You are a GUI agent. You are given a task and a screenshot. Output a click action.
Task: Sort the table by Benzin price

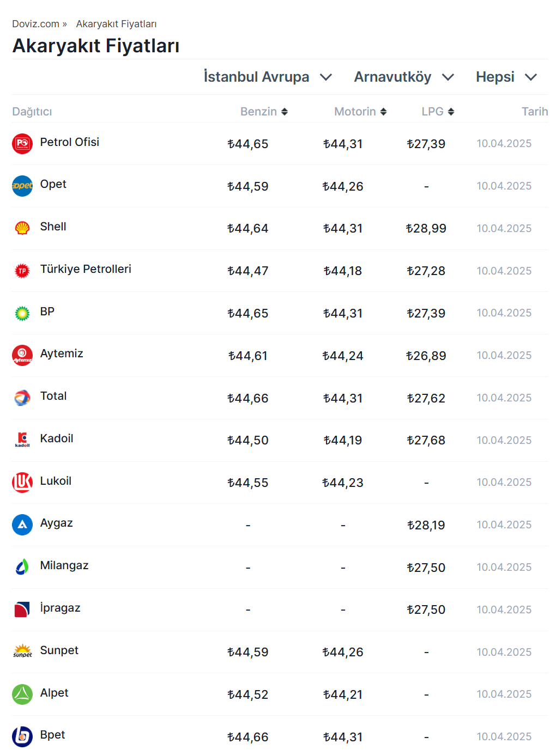[264, 112]
